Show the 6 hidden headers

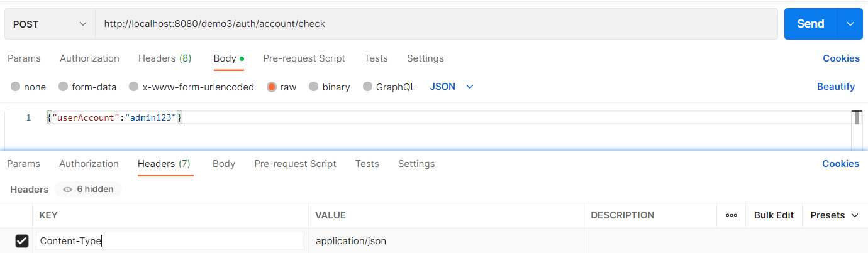(88, 189)
